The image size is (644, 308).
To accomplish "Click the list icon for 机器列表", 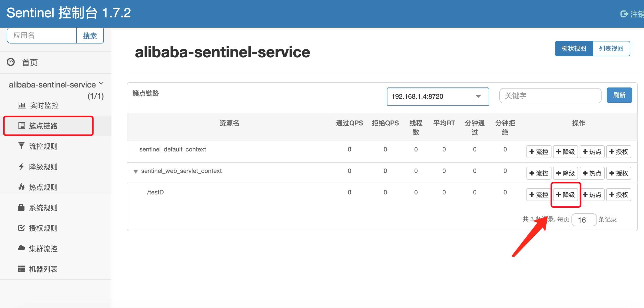I will tap(21, 269).
